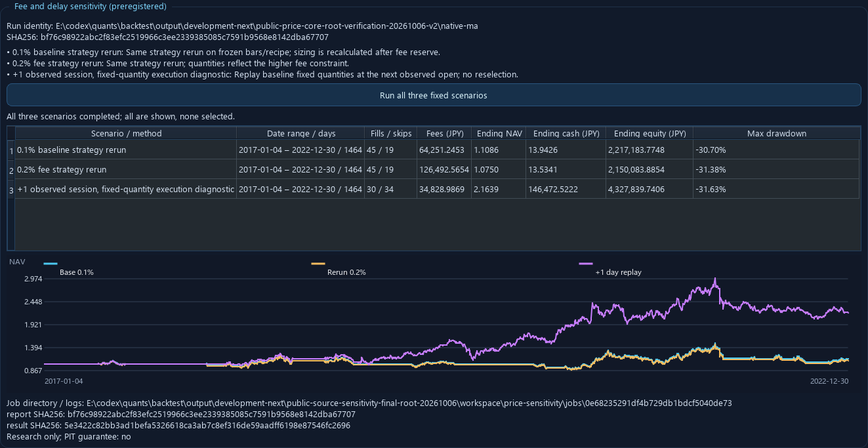This screenshot has width=868, height=448.
Task: Click the Max drawdown column header
Action: 777,133
